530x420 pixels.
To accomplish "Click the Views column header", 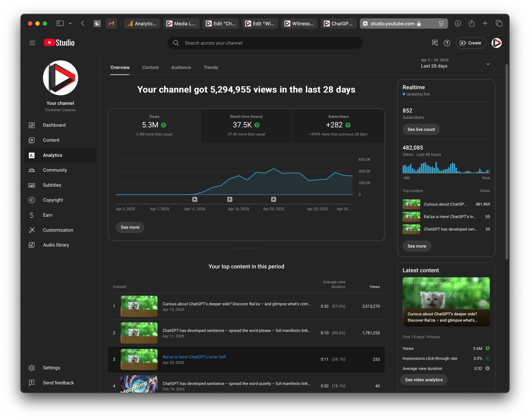I will pyautogui.click(x=374, y=287).
